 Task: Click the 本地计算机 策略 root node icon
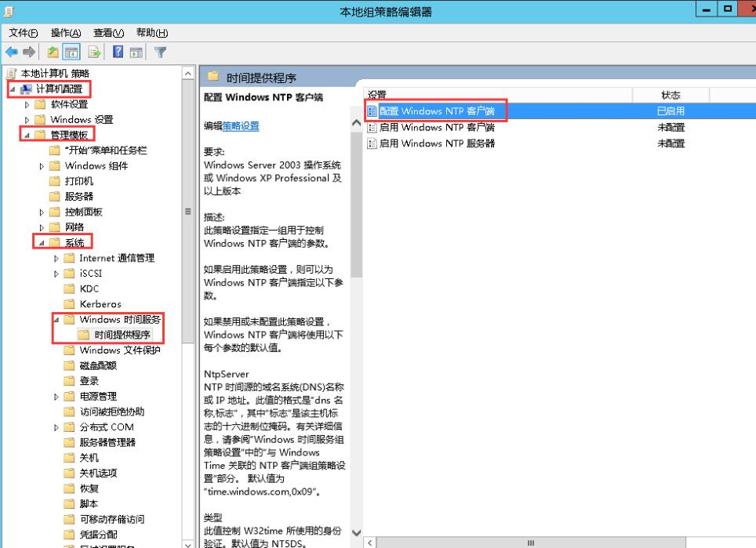[12, 73]
